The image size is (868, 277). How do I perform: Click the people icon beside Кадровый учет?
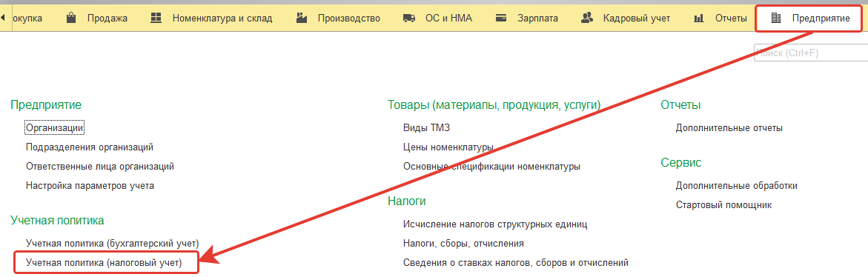(x=587, y=18)
